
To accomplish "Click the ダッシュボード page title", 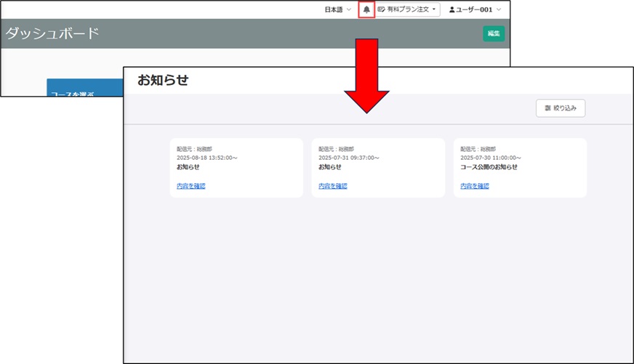I will point(52,33).
